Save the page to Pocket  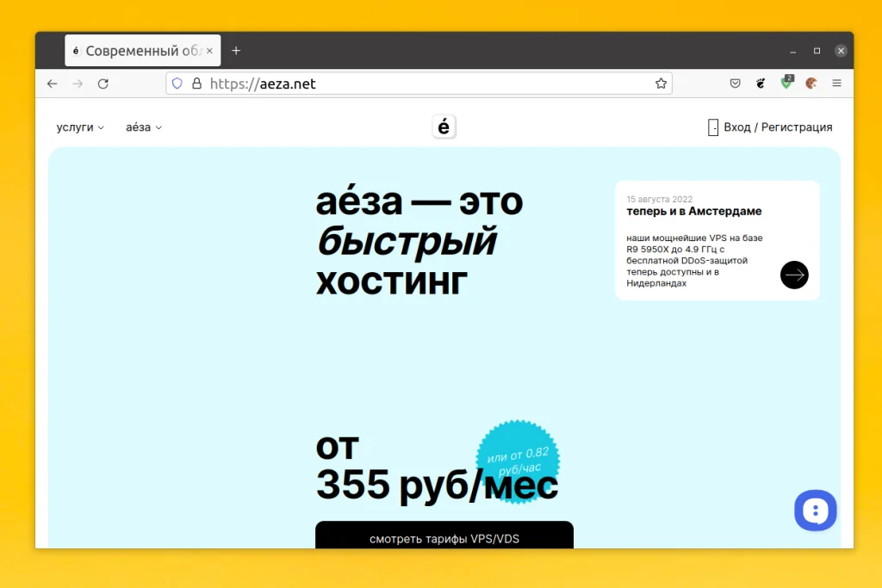point(735,84)
